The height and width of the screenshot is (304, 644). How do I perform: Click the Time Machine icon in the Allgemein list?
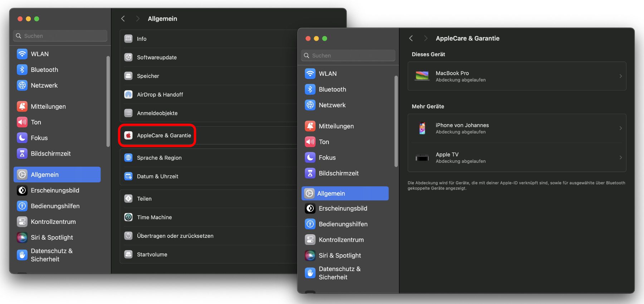[x=128, y=217]
